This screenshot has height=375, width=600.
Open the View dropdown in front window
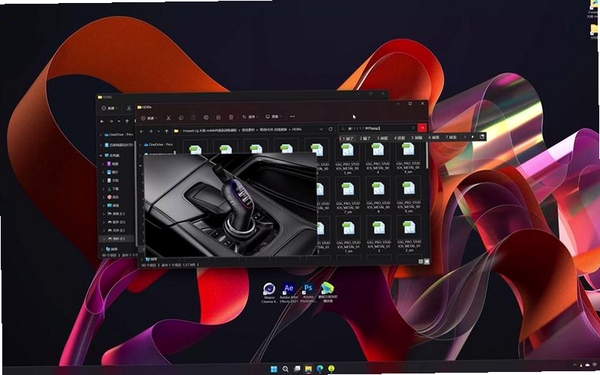click(273, 116)
